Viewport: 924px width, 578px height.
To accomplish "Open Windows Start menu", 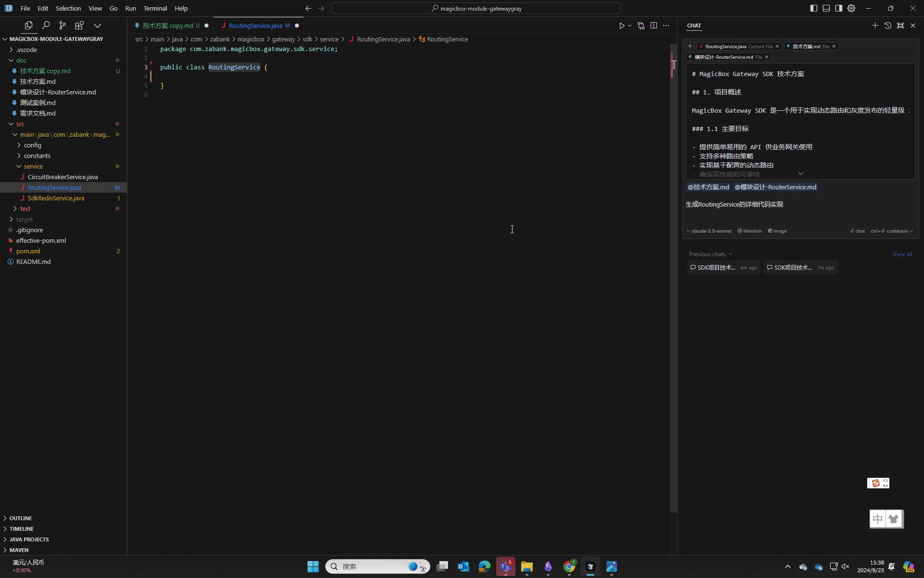I will [x=313, y=566].
